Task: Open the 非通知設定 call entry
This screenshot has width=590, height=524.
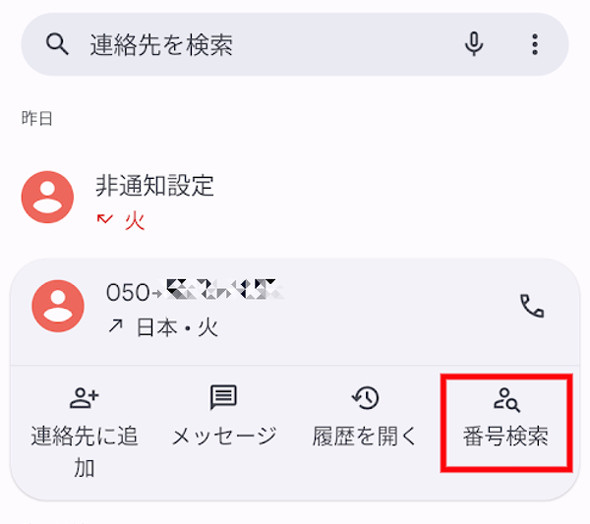Action: click(x=295, y=199)
